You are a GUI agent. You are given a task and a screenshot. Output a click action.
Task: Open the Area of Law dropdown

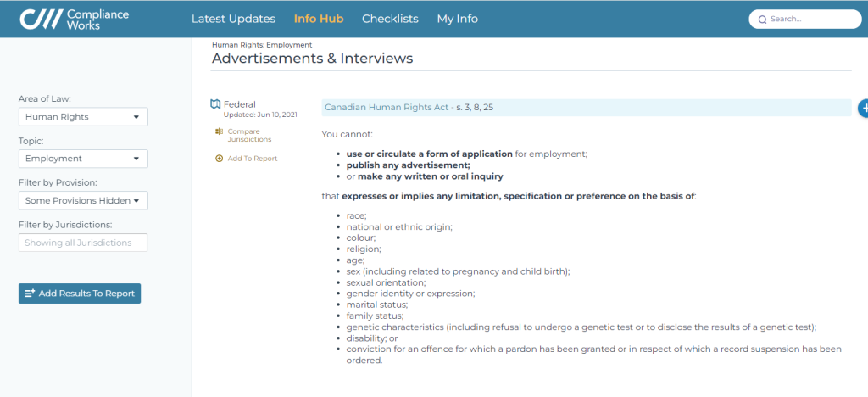tap(83, 117)
